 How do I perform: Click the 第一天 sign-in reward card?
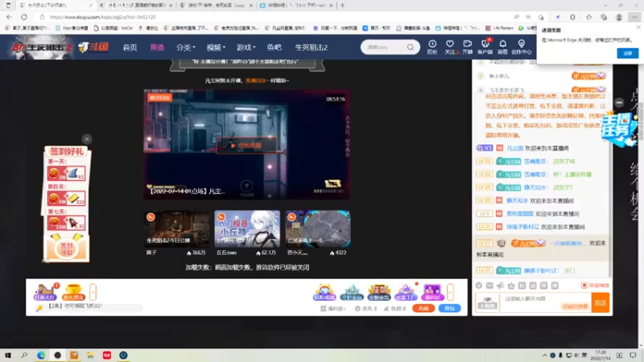tap(66, 173)
